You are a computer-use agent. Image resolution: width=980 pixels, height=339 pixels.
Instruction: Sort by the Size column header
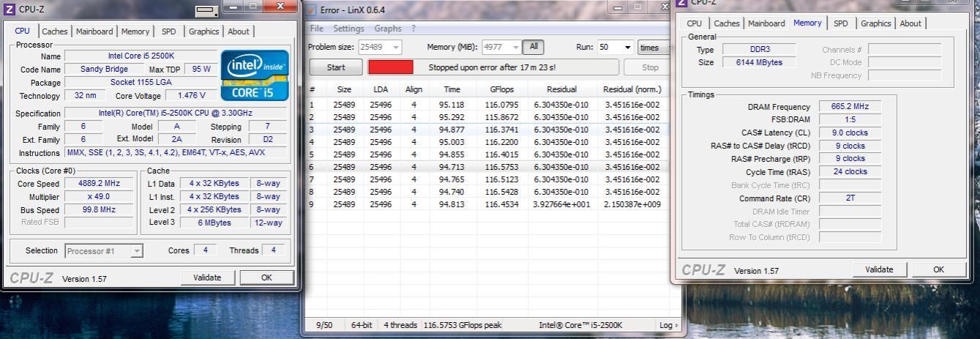point(344,89)
